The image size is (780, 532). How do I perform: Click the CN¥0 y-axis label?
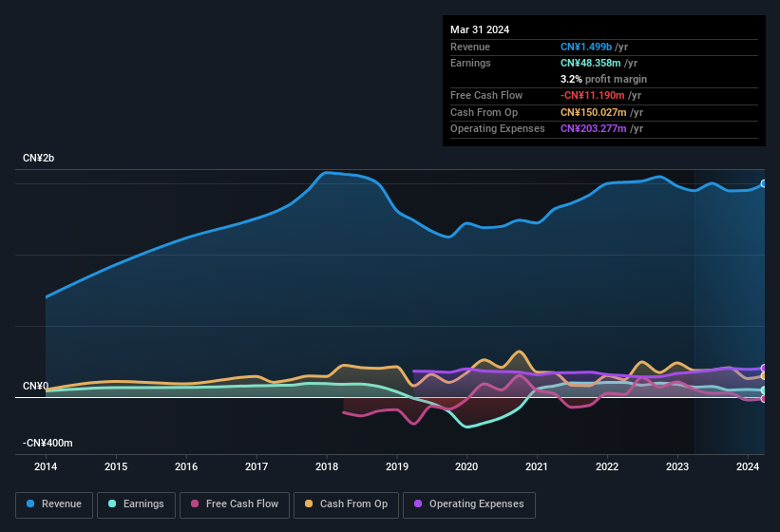pos(35,386)
